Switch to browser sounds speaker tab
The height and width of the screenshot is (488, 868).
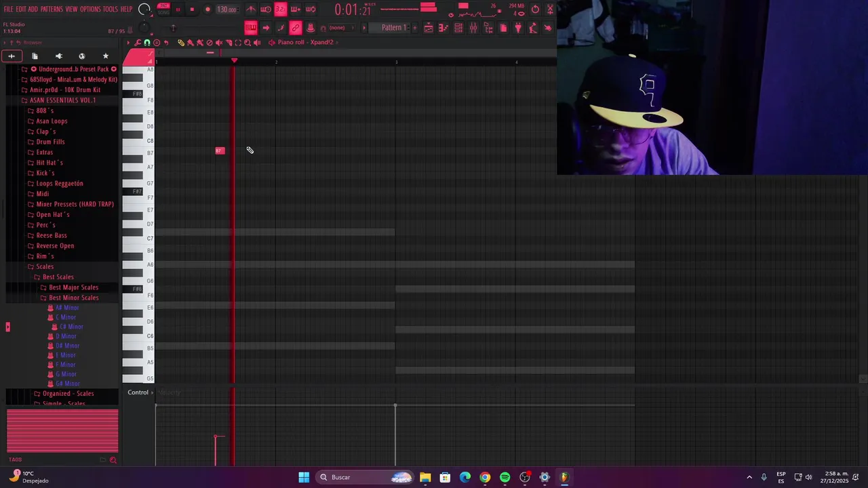(x=58, y=56)
